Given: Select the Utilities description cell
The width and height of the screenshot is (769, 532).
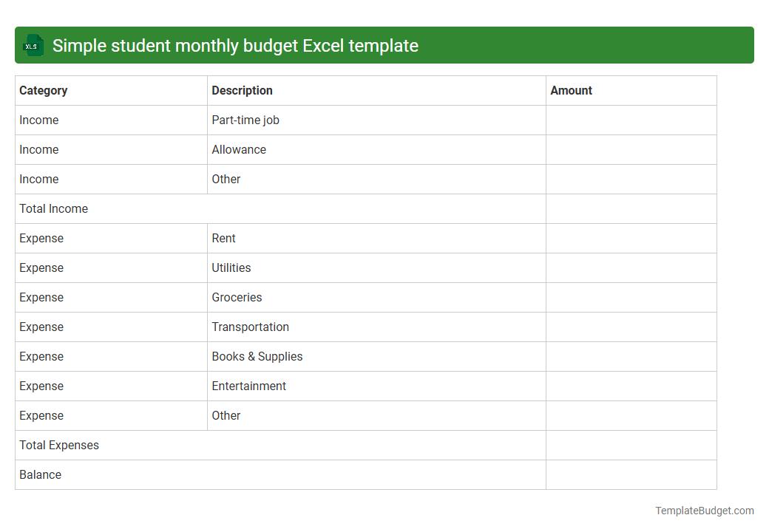Looking at the screenshot, I should tap(231, 267).
